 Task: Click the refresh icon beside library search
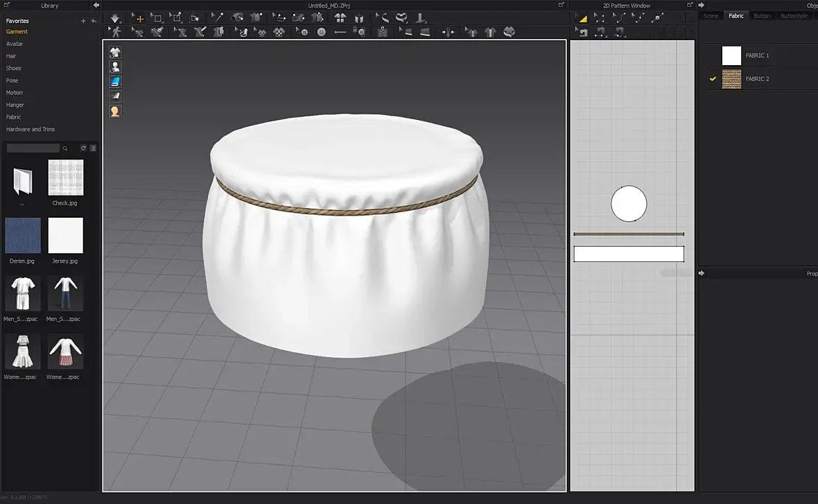(83, 148)
